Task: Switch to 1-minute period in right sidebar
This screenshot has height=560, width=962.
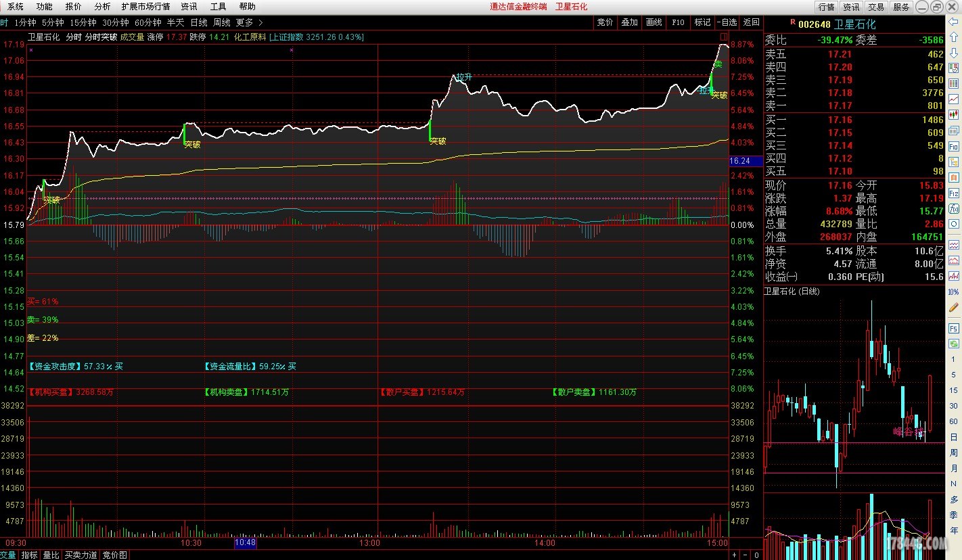Action: click(954, 359)
